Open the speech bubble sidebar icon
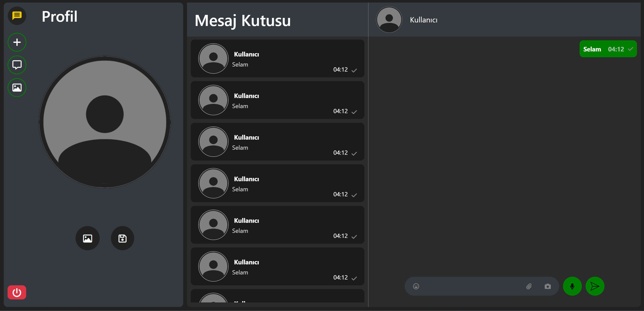 coord(17,65)
